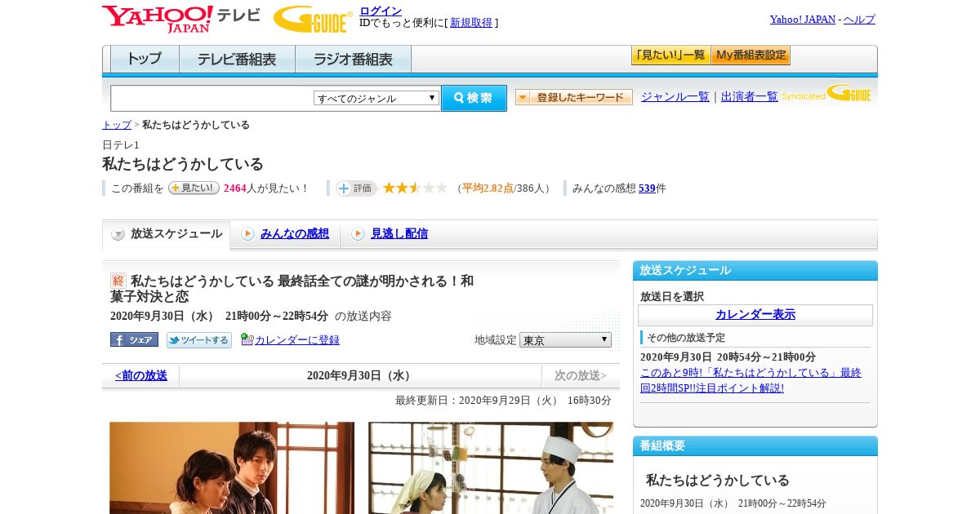Click 平均2.82点 rating text
Image resolution: width=980 pixels, height=514 pixels.
tap(488, 188)
